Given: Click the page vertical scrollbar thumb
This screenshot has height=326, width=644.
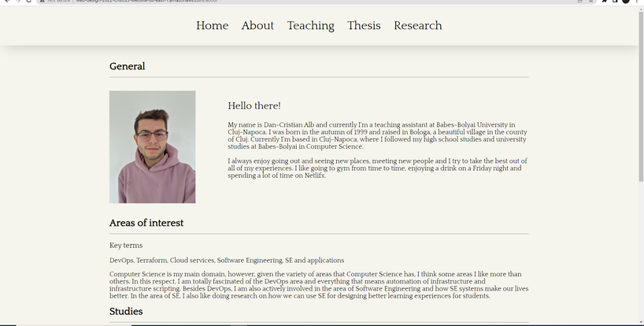Looking at the screenshot, I should click(641, 97).
